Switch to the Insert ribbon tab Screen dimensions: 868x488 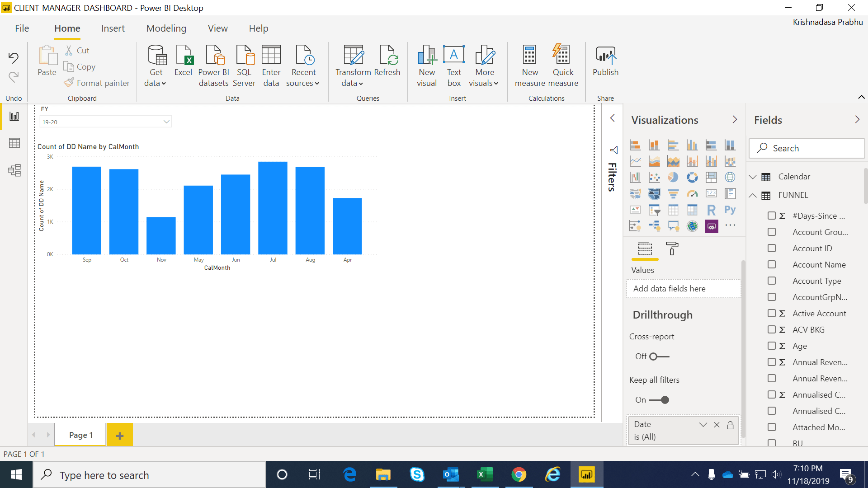(x=113, y=28)
